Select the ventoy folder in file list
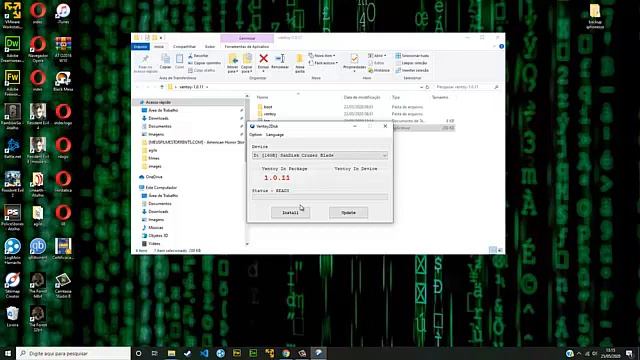The width and height of the screenshot is (640, 360). pyautogui.click(x=270, y=114)
